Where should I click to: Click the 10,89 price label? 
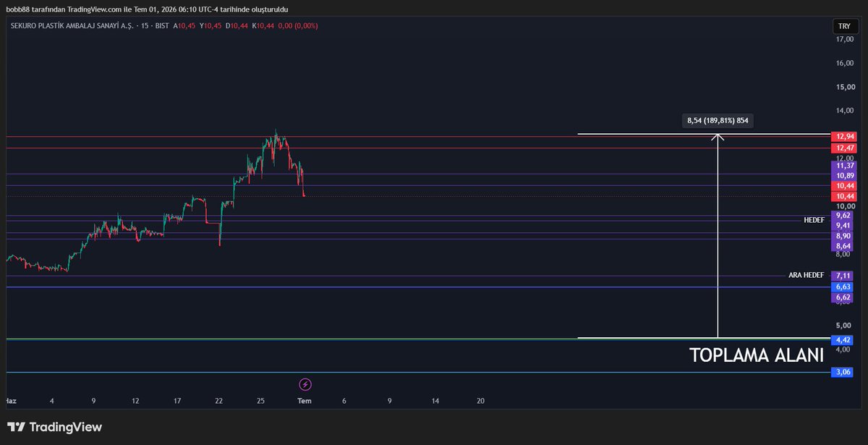(844, 176)
